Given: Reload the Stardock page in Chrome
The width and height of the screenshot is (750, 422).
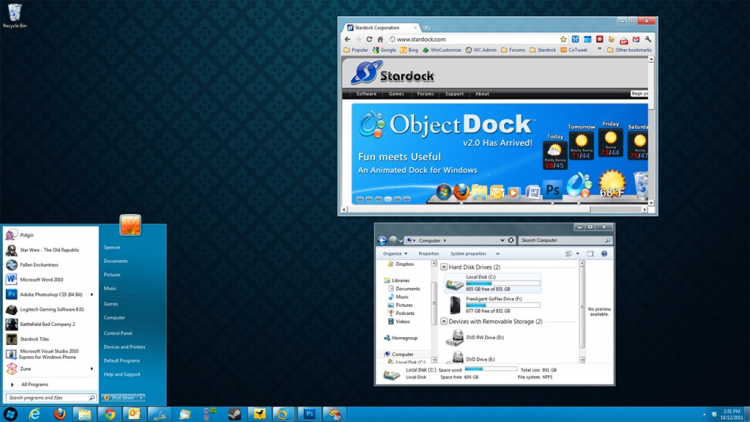Looking at the screenshot, I should pos(369,39).
